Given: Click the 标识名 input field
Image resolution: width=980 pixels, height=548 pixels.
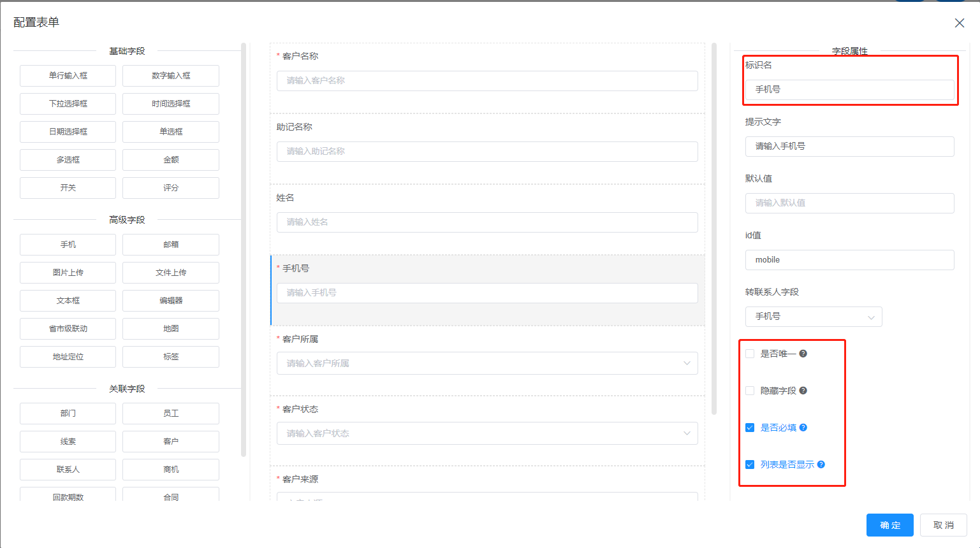Looking at the screenshot, I should click(849, 90).
